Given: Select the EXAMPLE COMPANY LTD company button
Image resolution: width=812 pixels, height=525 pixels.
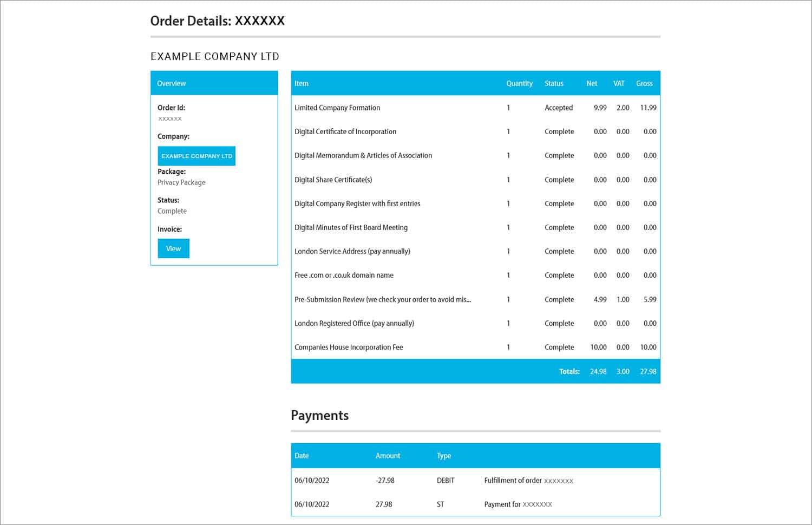Looking at the screenshot, I should 197,155.
